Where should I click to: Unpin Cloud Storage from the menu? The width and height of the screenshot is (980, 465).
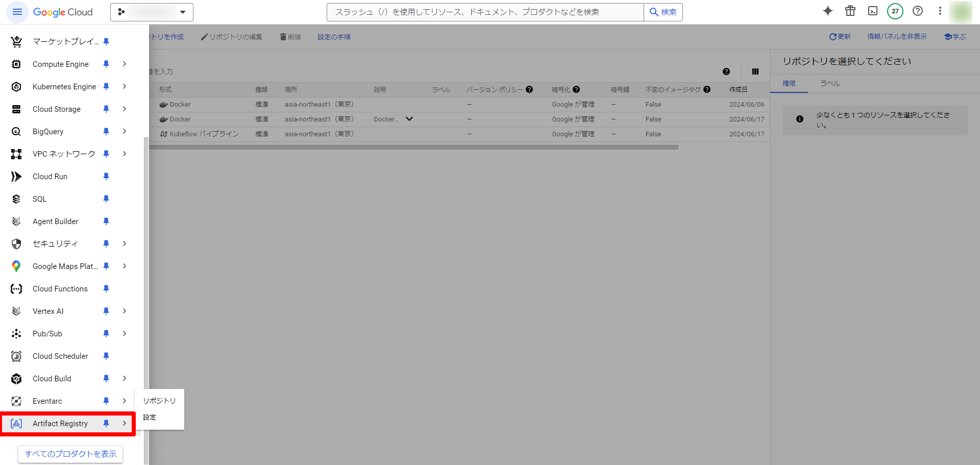(x=106, y=109)
